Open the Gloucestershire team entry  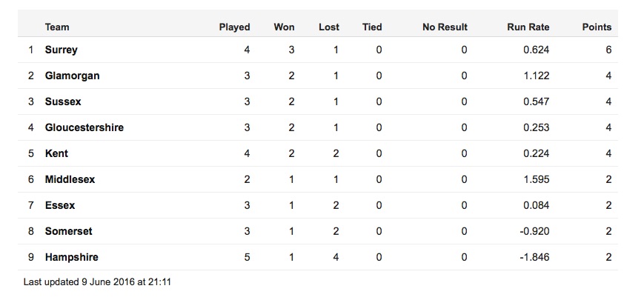pyautogui.click(x=84, y=127)
